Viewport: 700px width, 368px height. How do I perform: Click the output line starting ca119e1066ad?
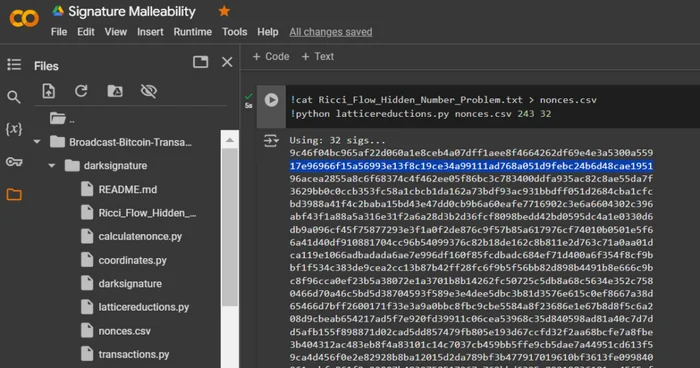click(x=471, y=255)
